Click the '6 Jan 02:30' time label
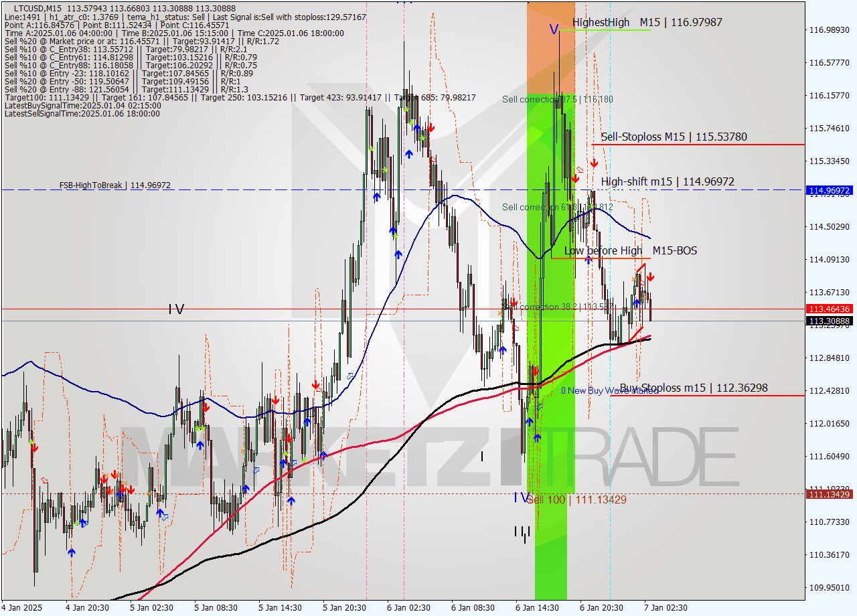 pyautogui.click(x=409, y=607)
